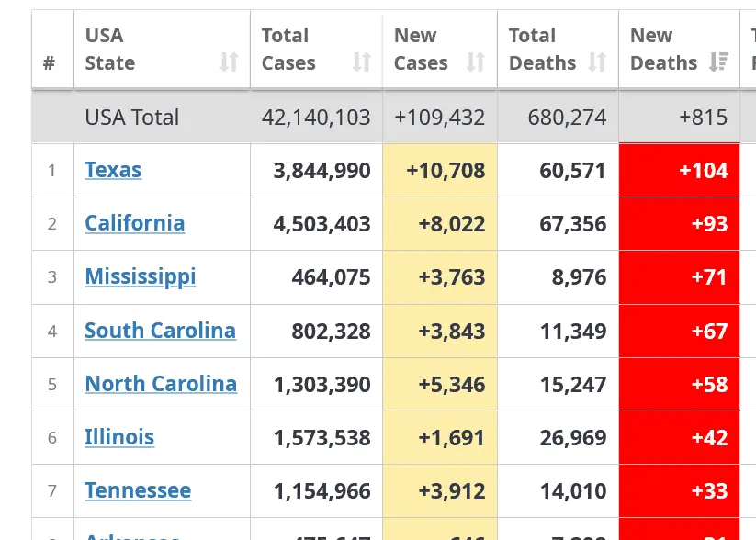Click sort arrows in Total Cases header
The image size is (756, 540).
(362, 62)
